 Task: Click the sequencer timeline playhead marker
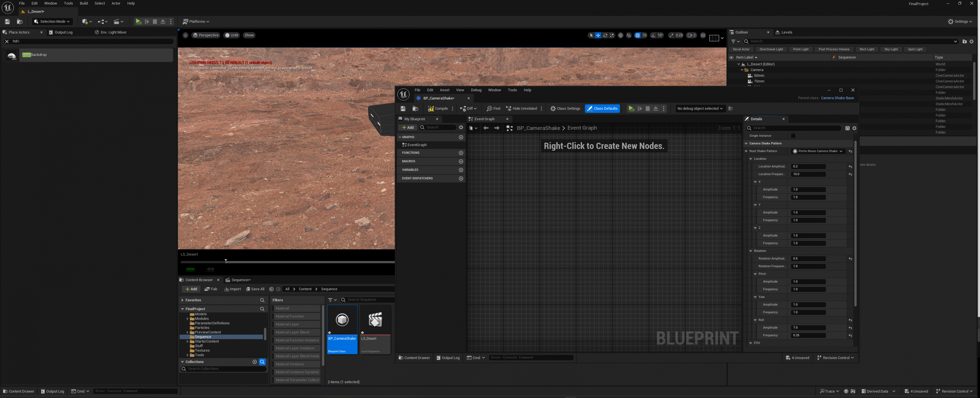tap(226, 261)
